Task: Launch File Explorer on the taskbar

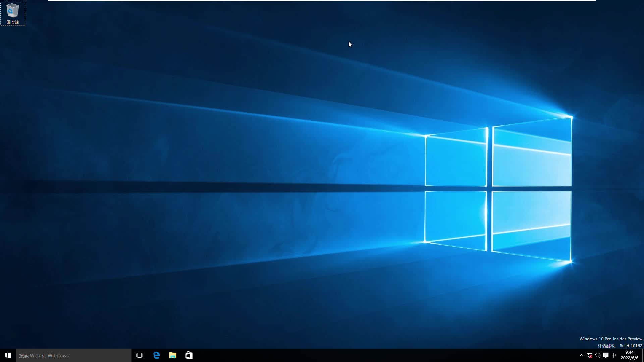Action: [173, 355]
